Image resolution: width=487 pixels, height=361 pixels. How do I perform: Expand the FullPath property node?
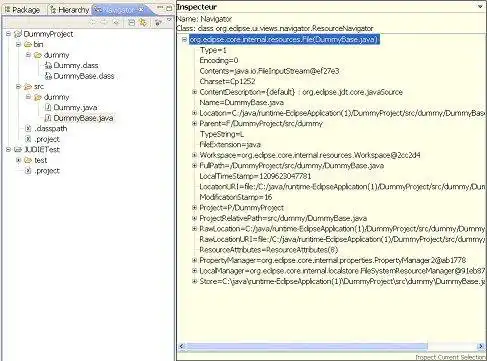click(x=194, y=165)
